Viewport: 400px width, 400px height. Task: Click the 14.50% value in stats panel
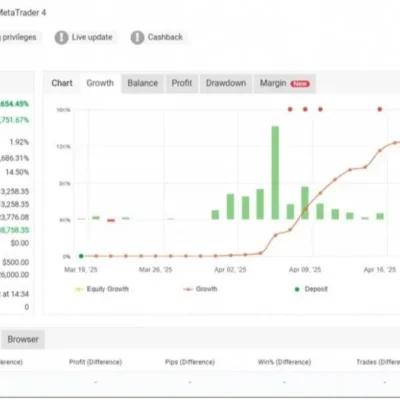[17, 172]
